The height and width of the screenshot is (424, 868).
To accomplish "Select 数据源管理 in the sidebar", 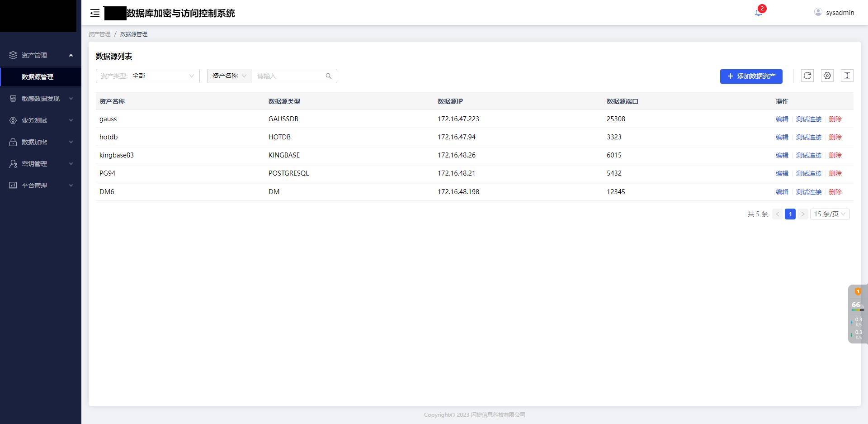I will pyautogui.click(x=41, y=77).
